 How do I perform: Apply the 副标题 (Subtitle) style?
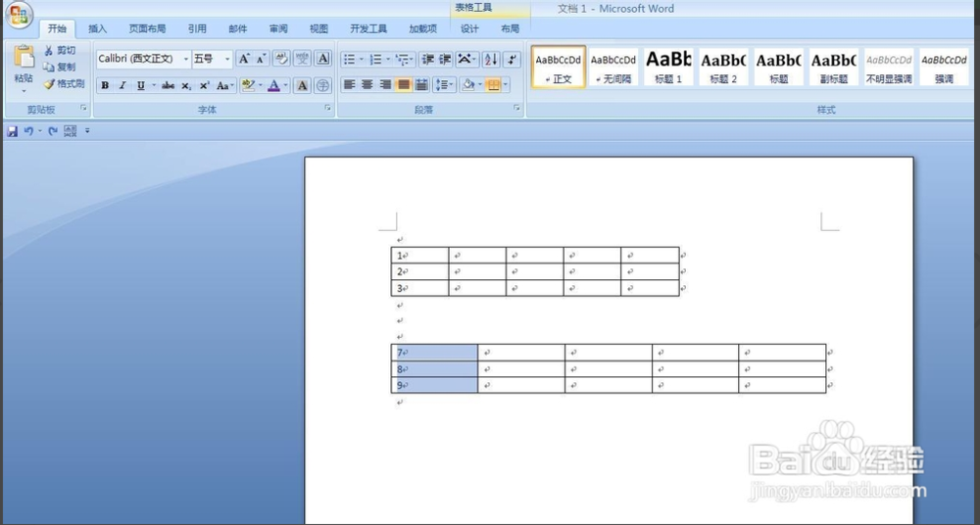pos(834,67)
